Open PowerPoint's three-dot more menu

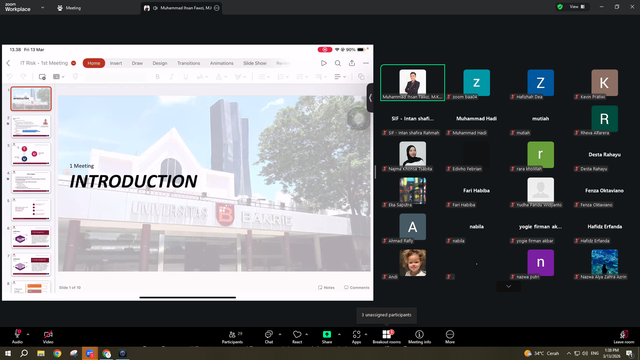click(x=366, y=63)
